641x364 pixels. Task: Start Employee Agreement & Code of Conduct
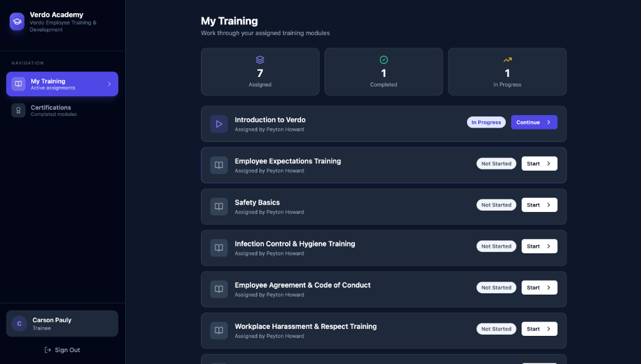[x=539, y=287]
